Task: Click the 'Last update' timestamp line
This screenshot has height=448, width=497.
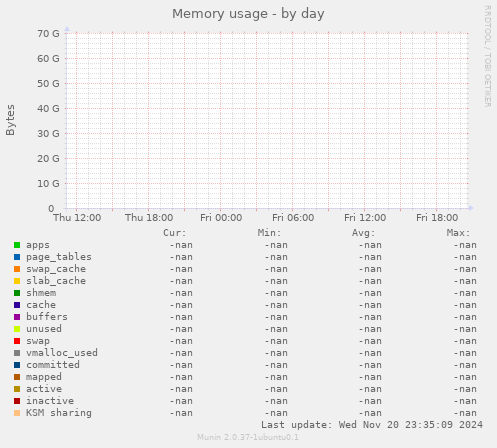Action: pyautogui.click(x=372, y=425)
